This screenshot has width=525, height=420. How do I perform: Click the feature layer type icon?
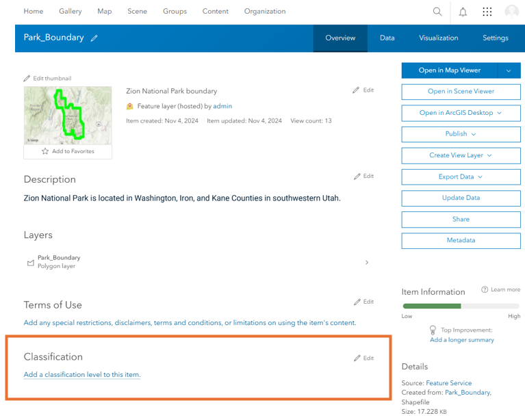(x=129, y=107)
